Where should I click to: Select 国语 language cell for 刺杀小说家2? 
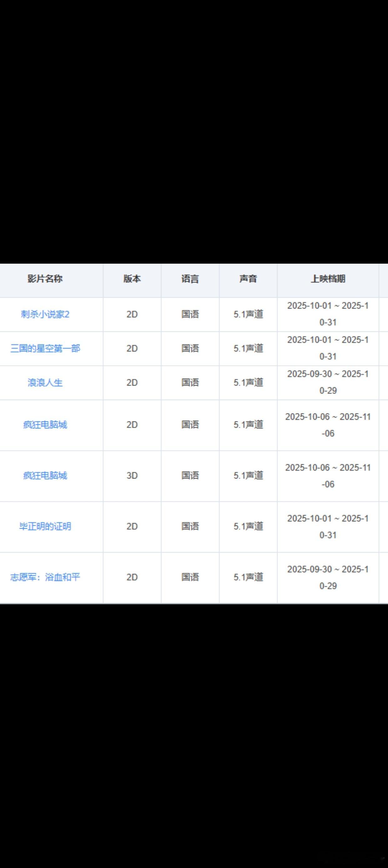[x=190, y=314]
